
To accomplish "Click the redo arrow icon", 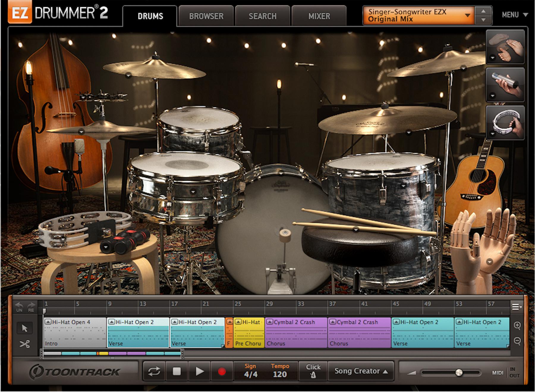I will [31, 306].
